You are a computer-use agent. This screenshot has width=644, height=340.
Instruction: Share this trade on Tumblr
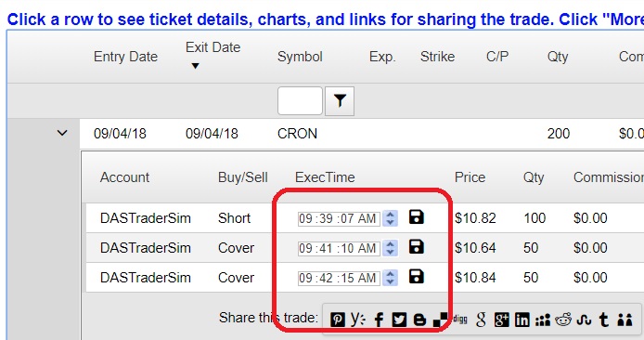click(604, 320)
